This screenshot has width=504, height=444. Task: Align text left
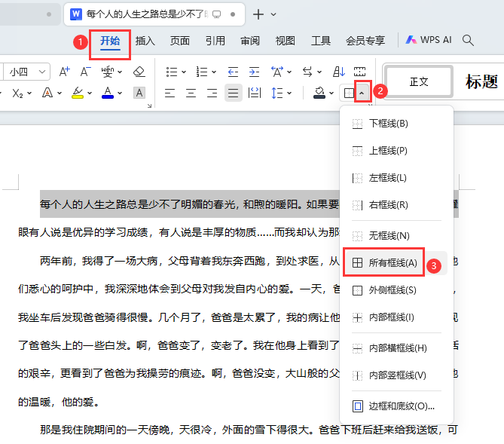[170, 93]
